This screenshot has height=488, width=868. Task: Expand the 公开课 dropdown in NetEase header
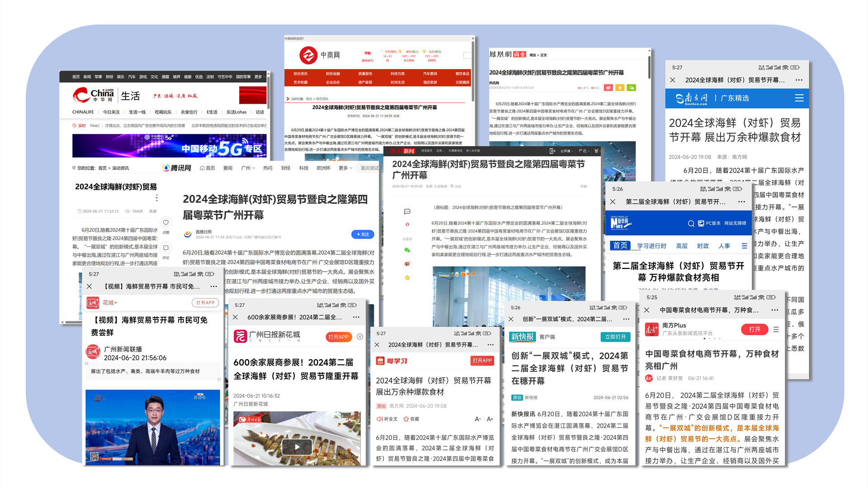567,151
